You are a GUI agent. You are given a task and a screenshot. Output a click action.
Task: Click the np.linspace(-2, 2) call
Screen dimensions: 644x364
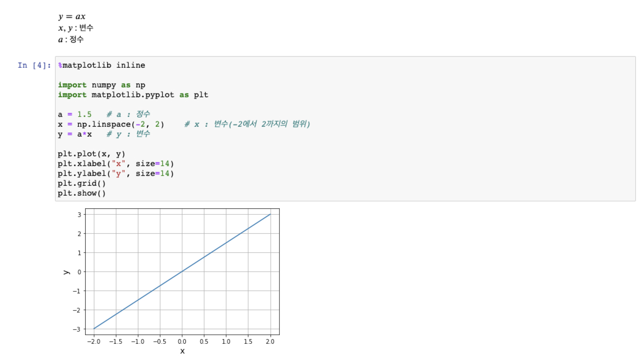120,124
